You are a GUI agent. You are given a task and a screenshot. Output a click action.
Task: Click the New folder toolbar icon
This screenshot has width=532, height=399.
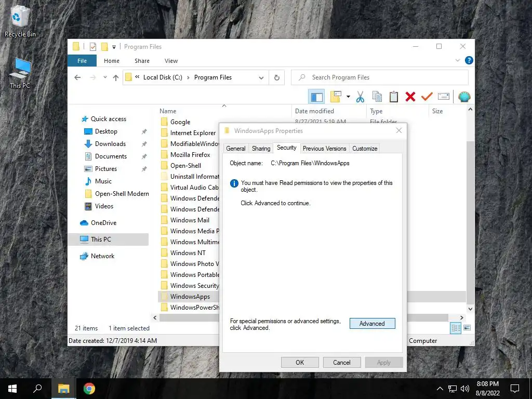click(x=336, y=97)
